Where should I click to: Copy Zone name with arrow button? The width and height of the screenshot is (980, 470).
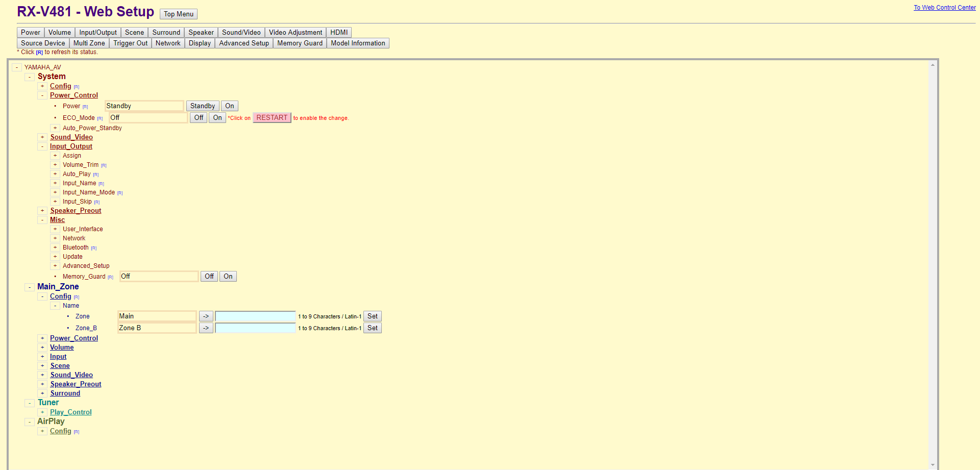click(206, 316)
